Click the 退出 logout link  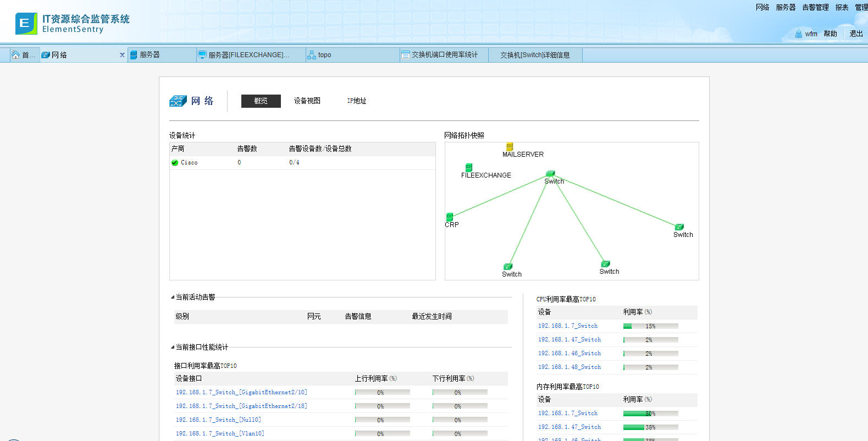(856, 34)
